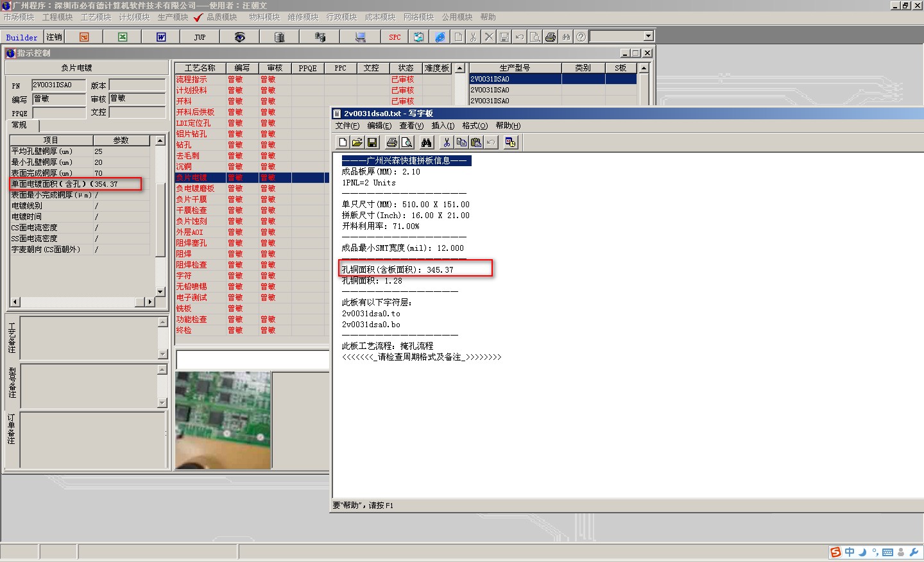Click scroll-down arrow of 工艺备注 box
Viewport: 924px width, 562px height.
coord(162,353)
